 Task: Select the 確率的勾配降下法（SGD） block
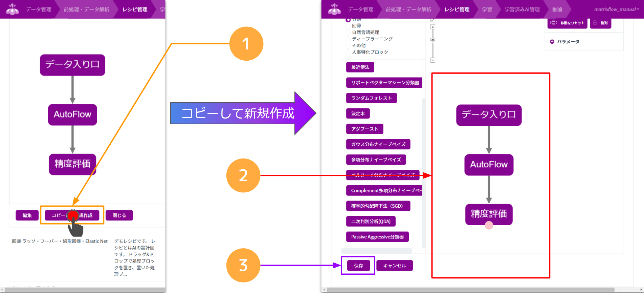[378, 206]
